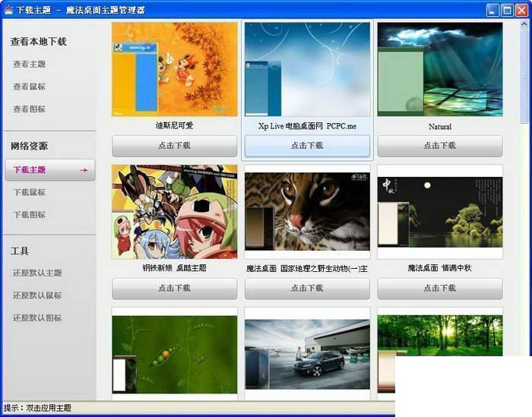Click the Xp Live 电脑桌面网 label
Image resolution: width=532 pixels, height=417 pixels.
[x=307, y=126]
